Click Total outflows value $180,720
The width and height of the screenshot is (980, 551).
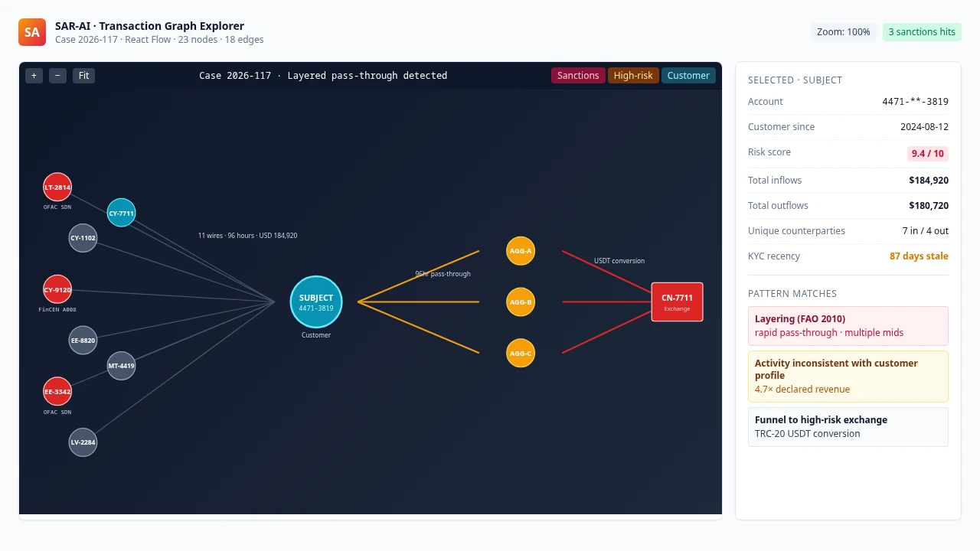[929, 206]
